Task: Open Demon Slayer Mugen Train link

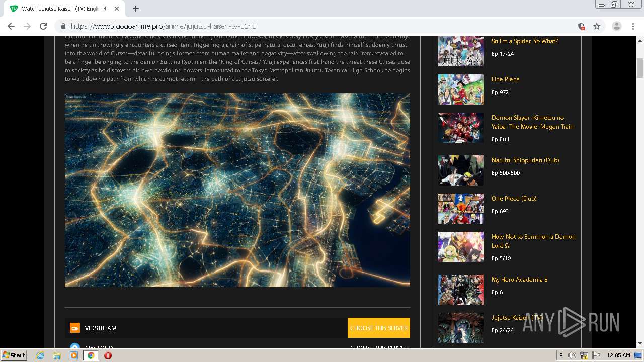Action: (532, 122)
